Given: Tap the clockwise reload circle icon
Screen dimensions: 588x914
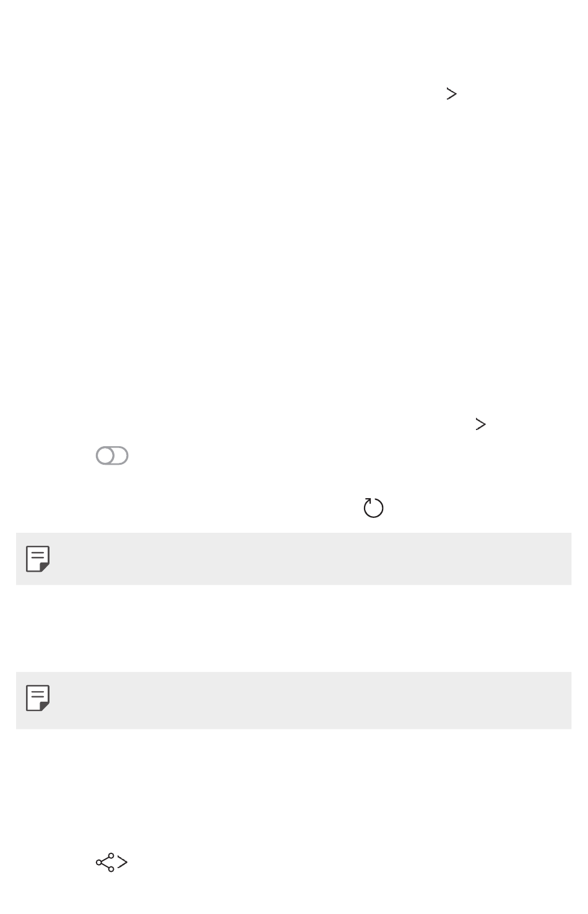Looking at the screenshot, I should (373, 508).
